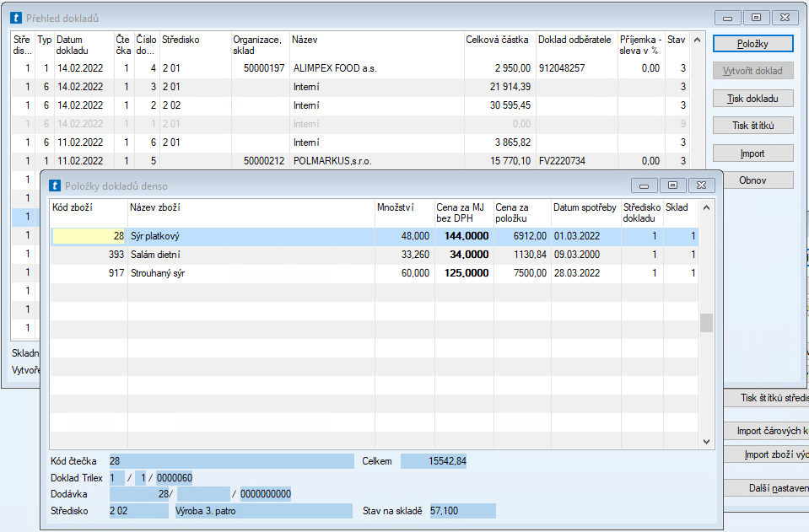
Task: Click the app icon in Položky dokladů denso title bar
Action: coord(55,185)
